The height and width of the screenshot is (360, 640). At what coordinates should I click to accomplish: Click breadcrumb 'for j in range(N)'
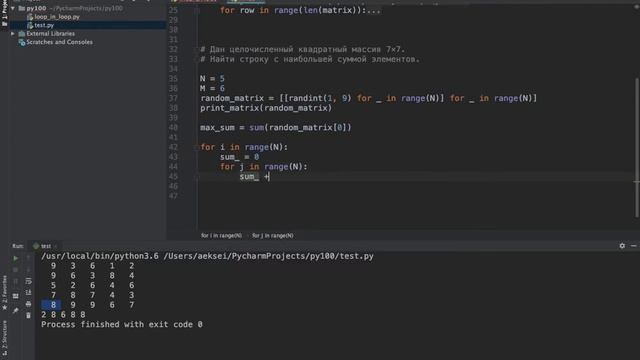[273, 236]
